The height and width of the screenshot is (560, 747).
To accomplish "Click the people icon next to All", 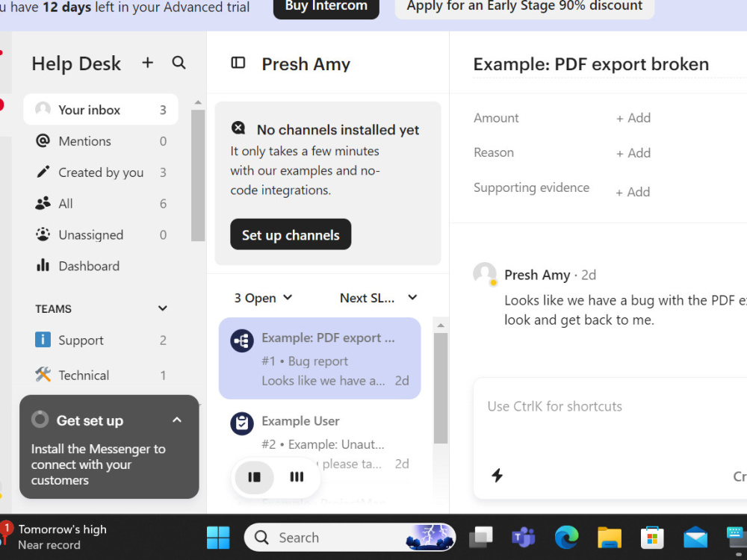I will (43, 203).
